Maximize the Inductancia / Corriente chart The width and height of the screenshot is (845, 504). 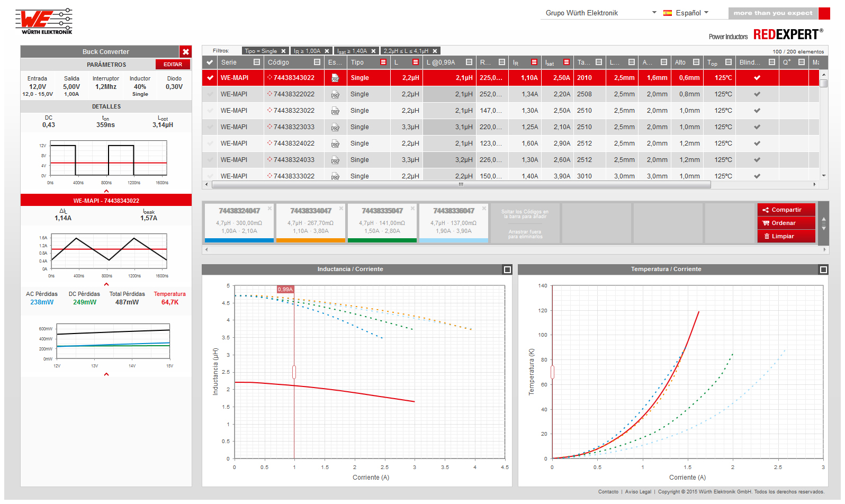507,270
